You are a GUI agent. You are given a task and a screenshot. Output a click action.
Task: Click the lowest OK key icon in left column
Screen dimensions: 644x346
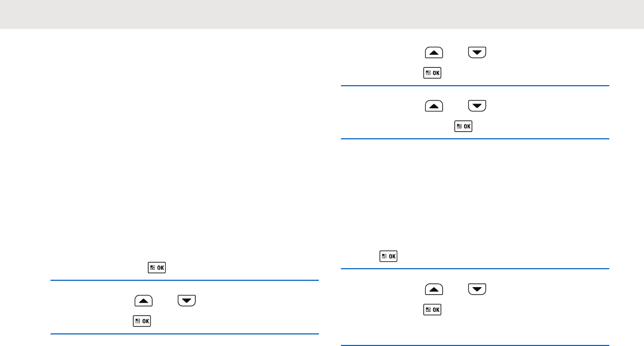pyautogui.click(x=142, y=321)
